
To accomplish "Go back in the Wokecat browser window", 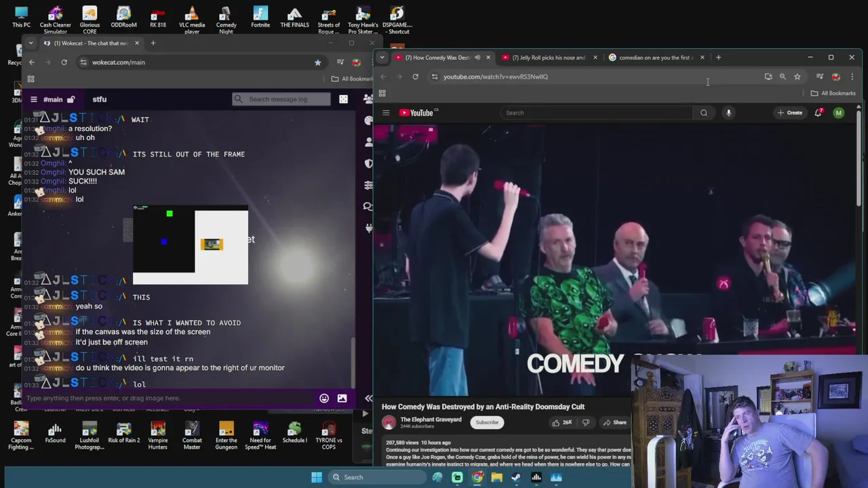I will tap(32, 62).
